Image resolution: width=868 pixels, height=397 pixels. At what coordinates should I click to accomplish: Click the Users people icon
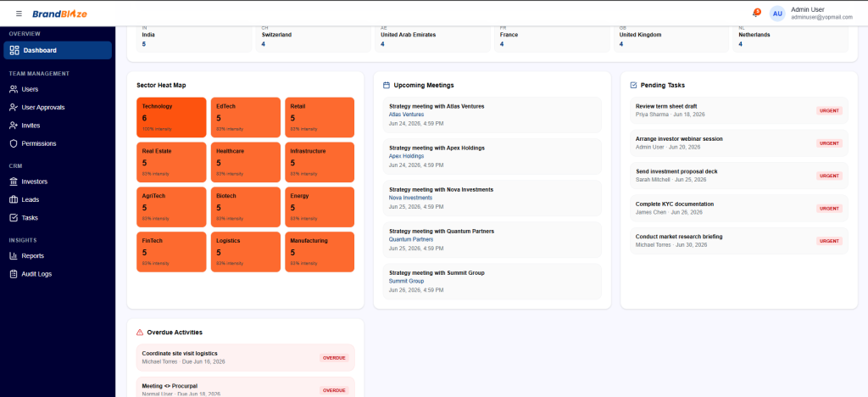[14, 89]
